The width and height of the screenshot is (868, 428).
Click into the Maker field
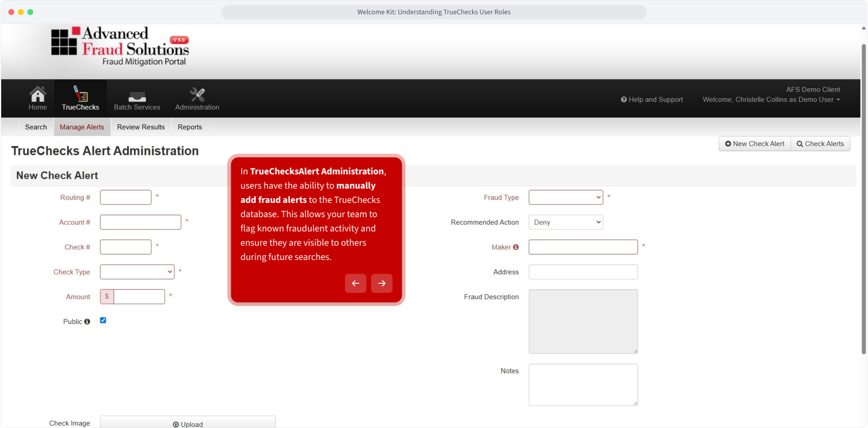pos(583,247)
